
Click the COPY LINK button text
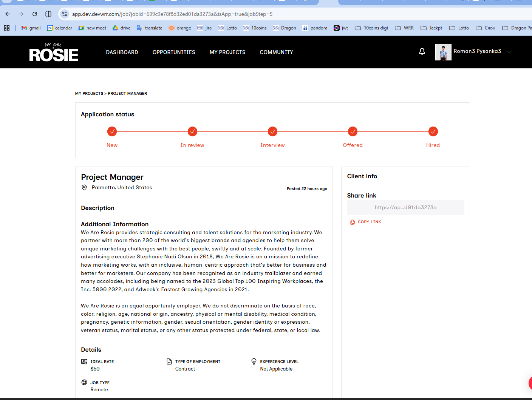tap(370, 222)
